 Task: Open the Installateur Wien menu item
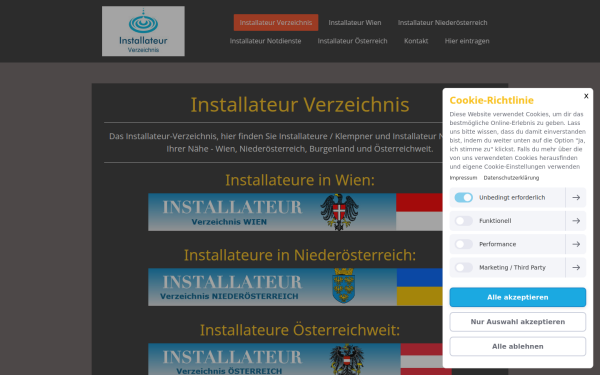coord(355,23)
